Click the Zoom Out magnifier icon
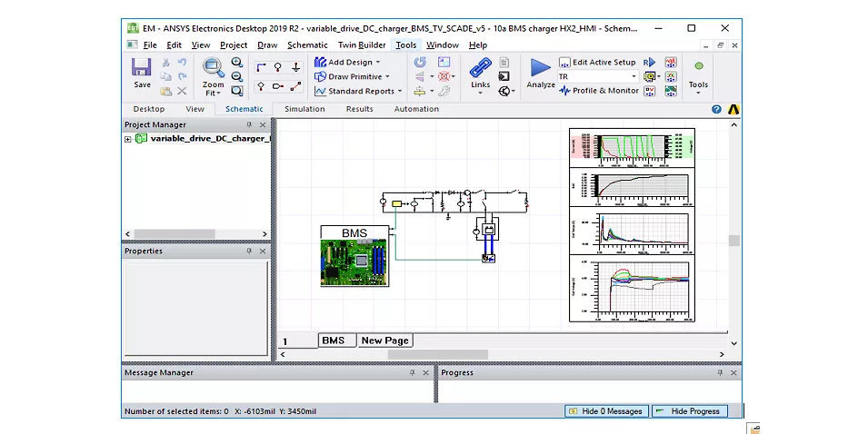The height and width of the screenshot is (434, 868). (237, 77)
